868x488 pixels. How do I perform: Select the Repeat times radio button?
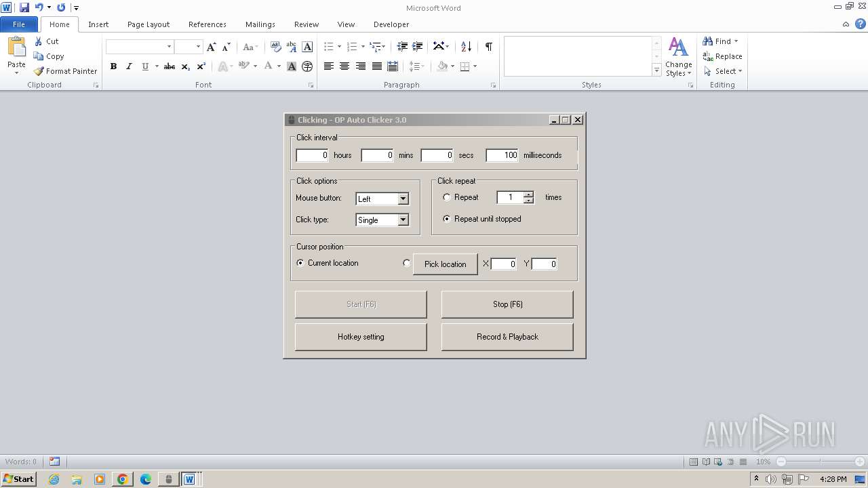(x=446, y=197)
